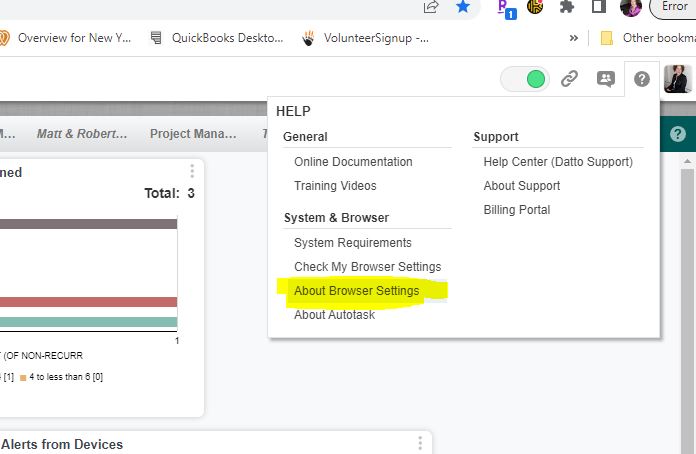The image size is (696, 454).
Task: Click the red bar in the chart
Action: click(90, 302)
